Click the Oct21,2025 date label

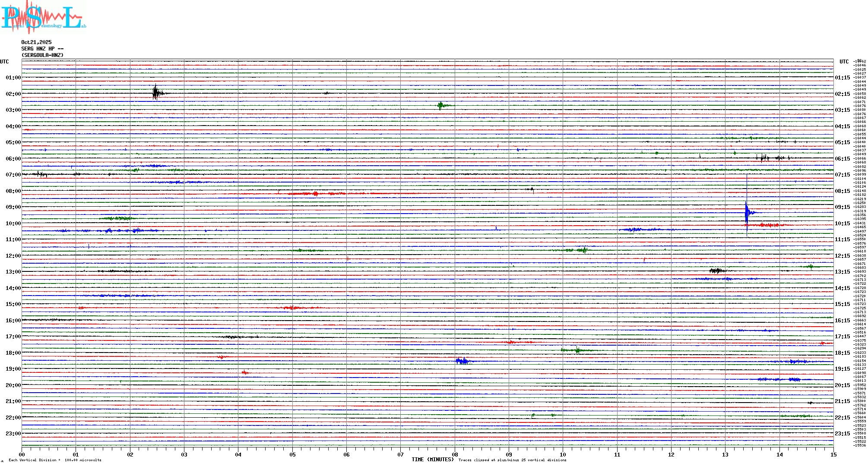36,42
